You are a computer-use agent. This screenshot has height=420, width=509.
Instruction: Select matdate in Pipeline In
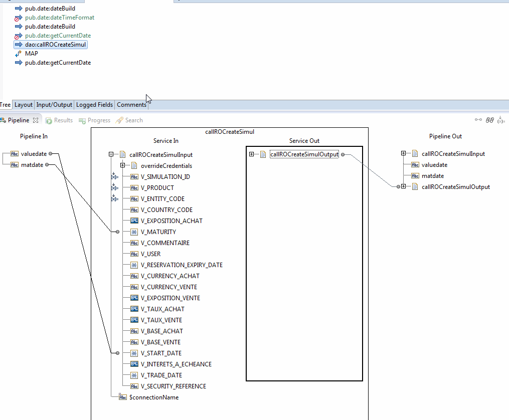click(x=32, y=165)
